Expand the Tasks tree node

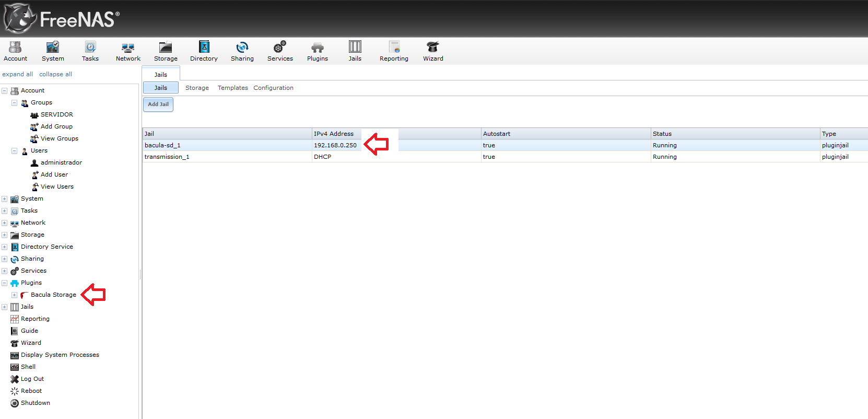[5, 211]
